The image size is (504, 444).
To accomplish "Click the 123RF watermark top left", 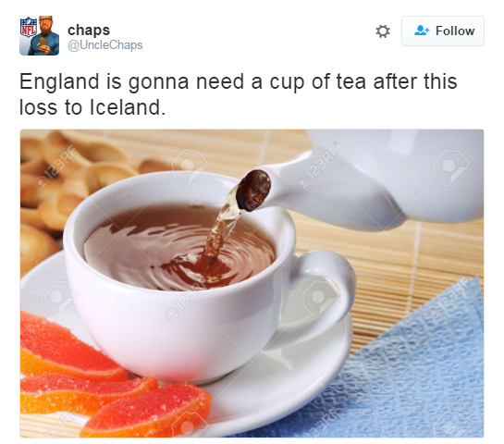I will point(55,167).
